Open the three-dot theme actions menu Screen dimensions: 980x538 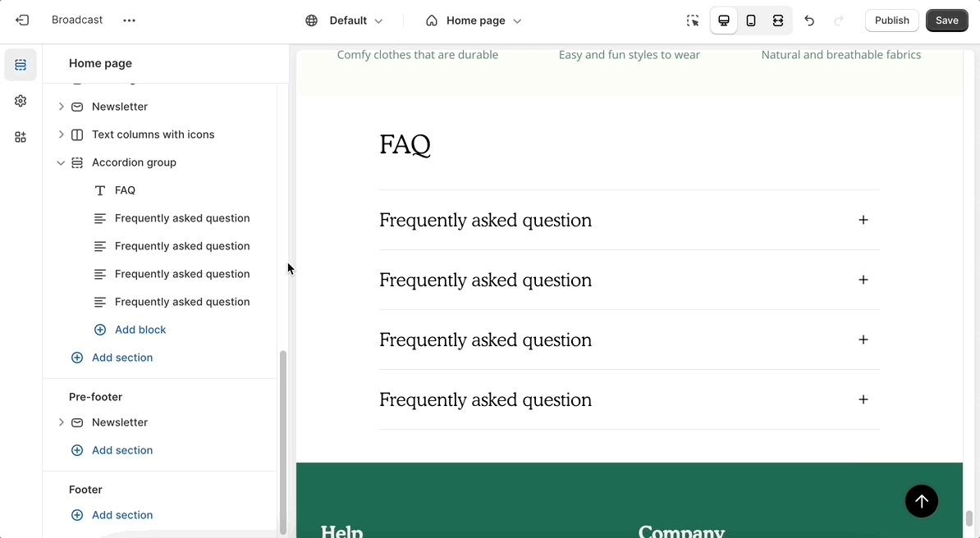[129, 21]
